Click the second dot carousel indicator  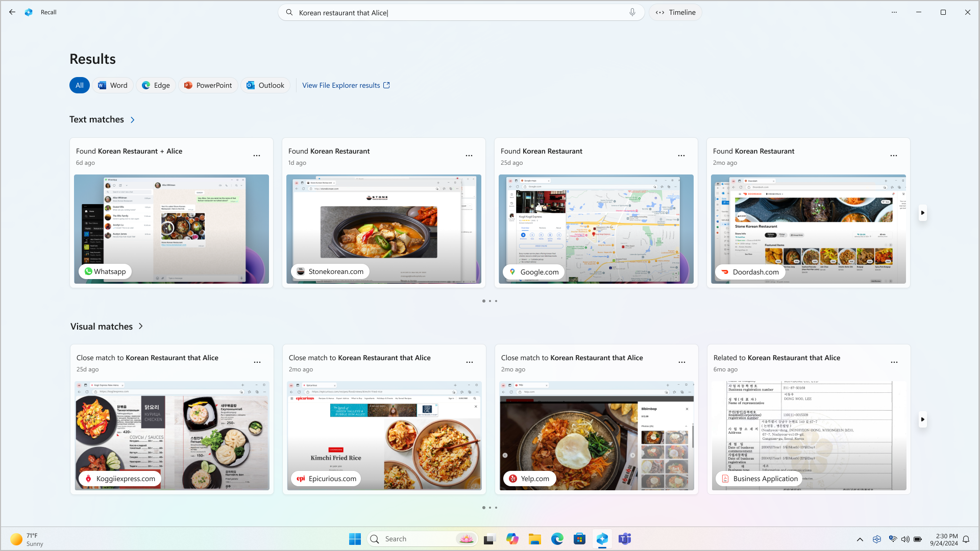pyautogui.click(x=490, y=300)
